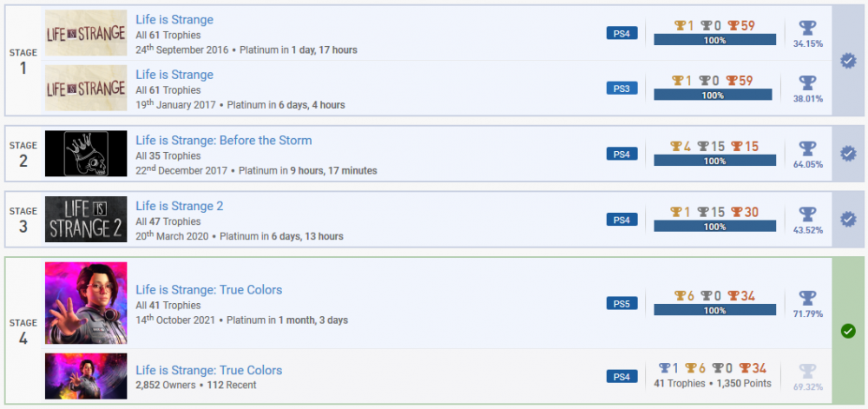Click the Stage 1 verified checkmark badge

(x=849, y=61)
